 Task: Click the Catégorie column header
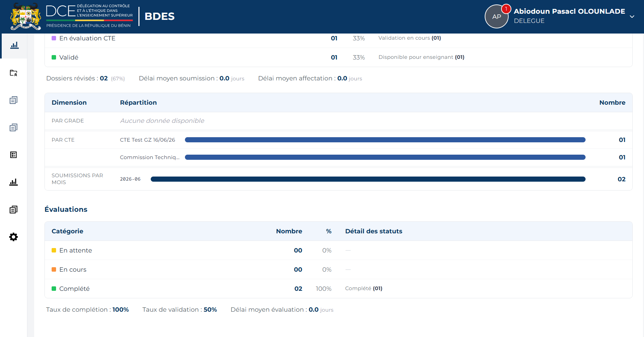click(67, 231)
